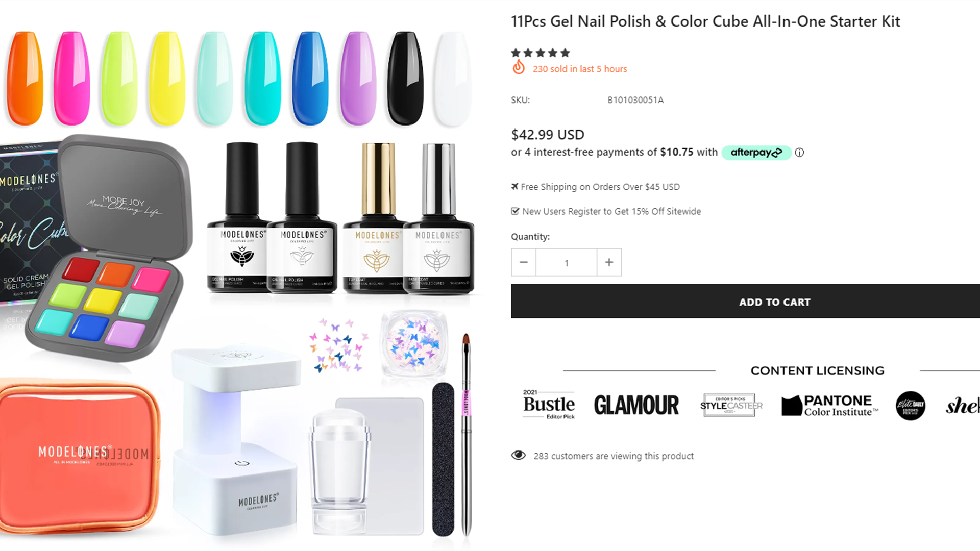Decrease quantity with the minus button

(524, 262)
